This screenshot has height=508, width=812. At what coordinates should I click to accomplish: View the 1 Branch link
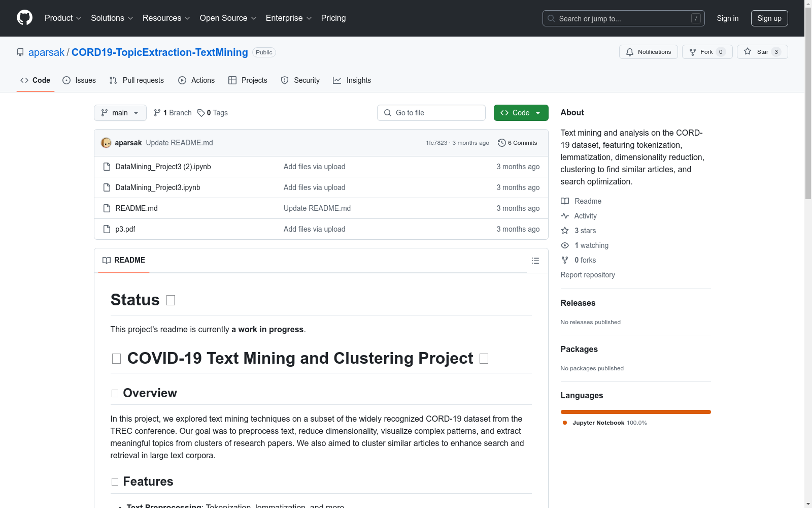click(173, 113)
